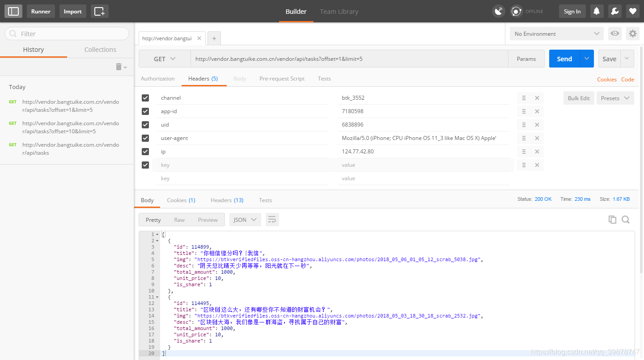Delete the uid header row
Viewport: 644px width, 360px height.
pyautogui.click(x=537, y=125)
